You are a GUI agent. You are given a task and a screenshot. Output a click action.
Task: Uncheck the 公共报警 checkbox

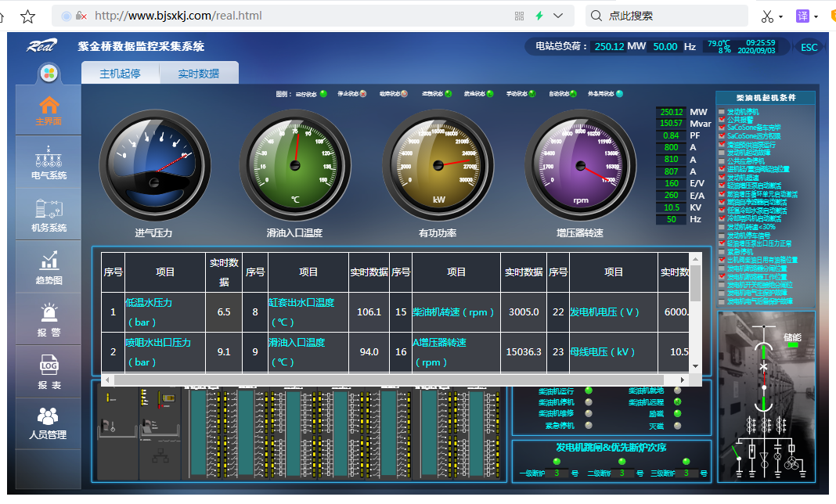tap(722, 121)
